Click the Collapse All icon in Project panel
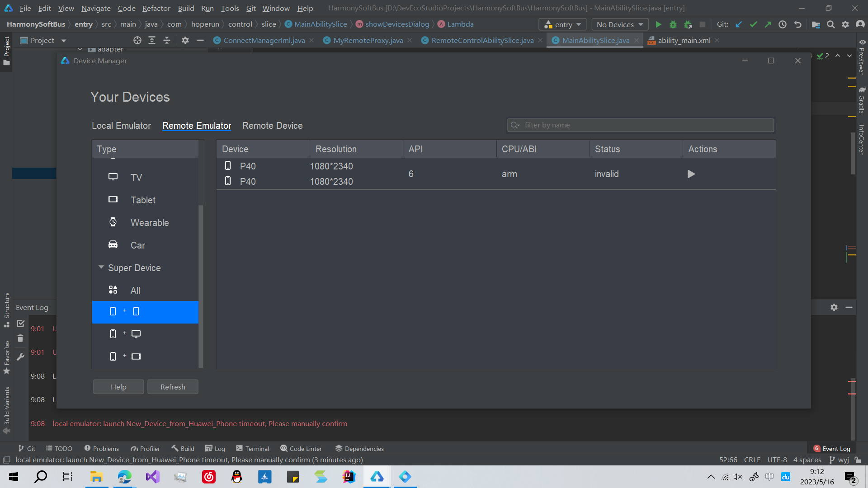Image resolution: width=868 pixels, height=488 pixels. tap(167, 40)
